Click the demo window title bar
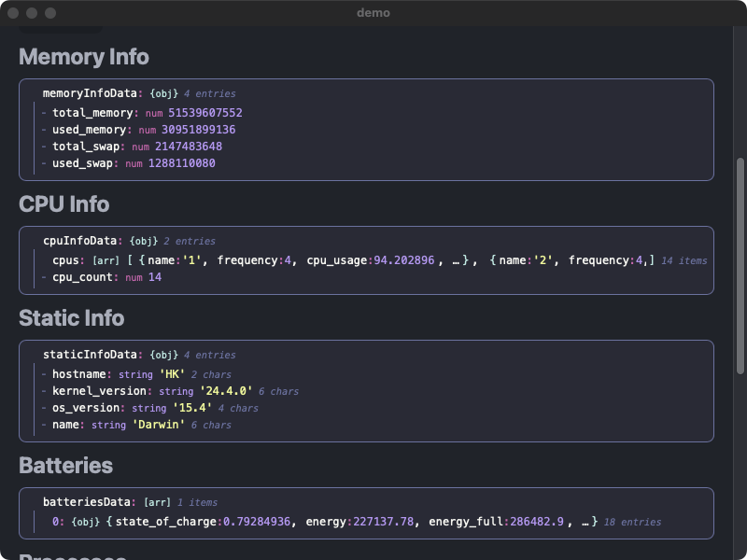747x560 pixels. point(373,12)
